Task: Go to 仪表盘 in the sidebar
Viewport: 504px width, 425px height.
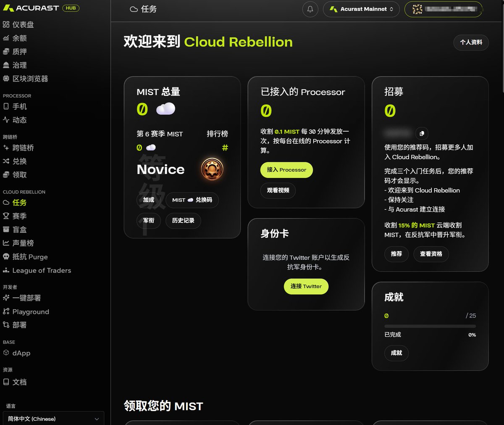Action: [x=18, y=25]
